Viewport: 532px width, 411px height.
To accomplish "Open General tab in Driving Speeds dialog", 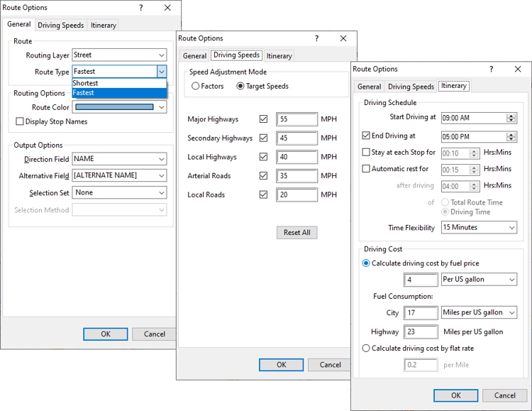I will [194, 56].
